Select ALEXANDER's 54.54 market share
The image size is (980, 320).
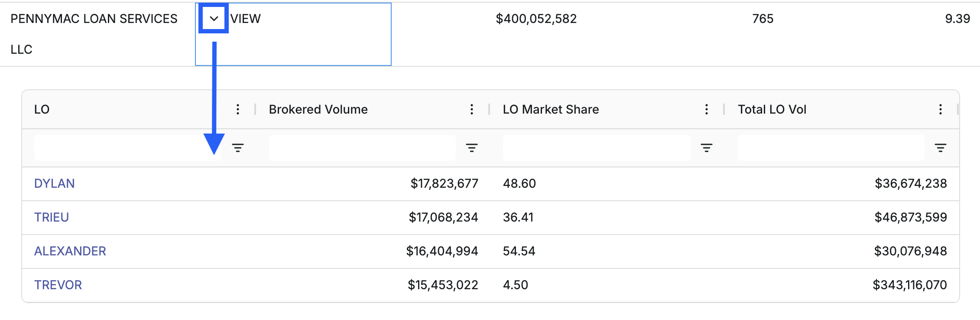coord(519,251)
